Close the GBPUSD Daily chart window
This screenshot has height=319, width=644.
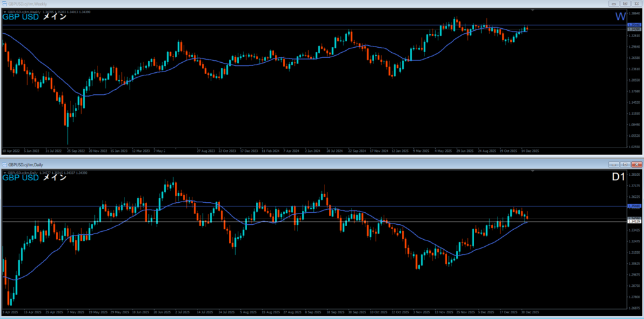637,164
